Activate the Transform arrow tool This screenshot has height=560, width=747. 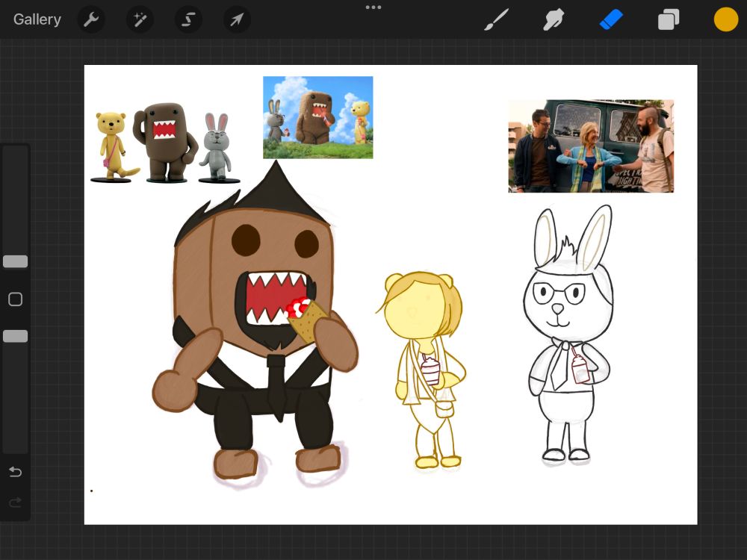point(236,19)
